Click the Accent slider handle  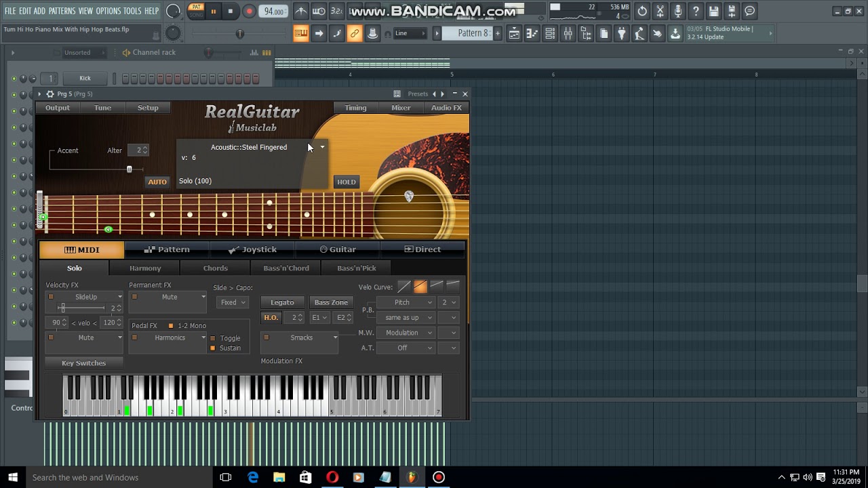click(x=130, y=169)
